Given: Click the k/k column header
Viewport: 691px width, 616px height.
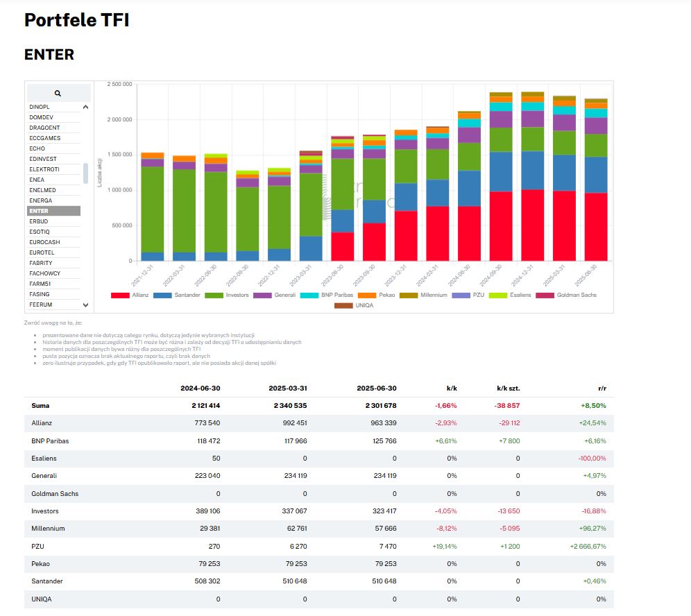Looking at the screenshot, I should (x=452, y=388).
